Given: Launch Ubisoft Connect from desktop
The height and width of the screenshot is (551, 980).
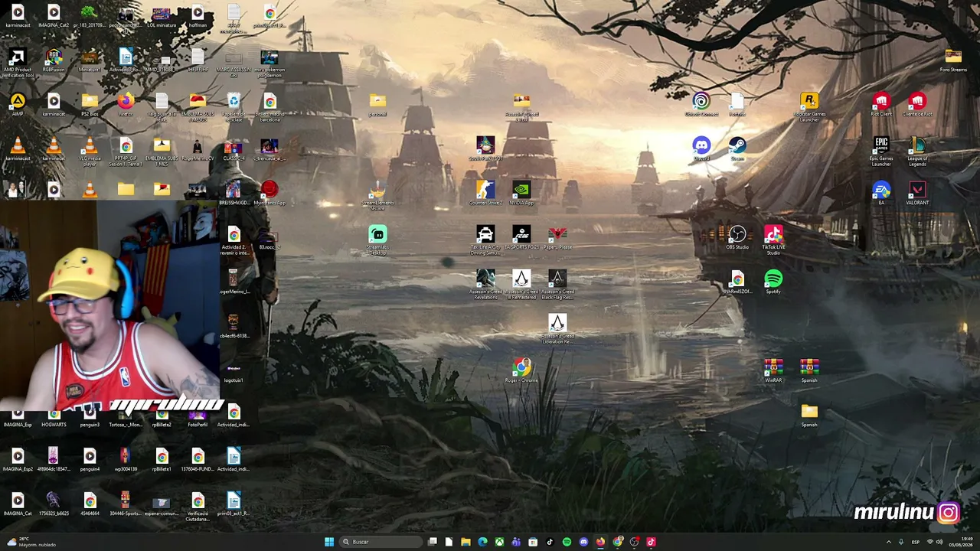Looking at the screenshot, I should pyautogui.click(x=701, y=106).
